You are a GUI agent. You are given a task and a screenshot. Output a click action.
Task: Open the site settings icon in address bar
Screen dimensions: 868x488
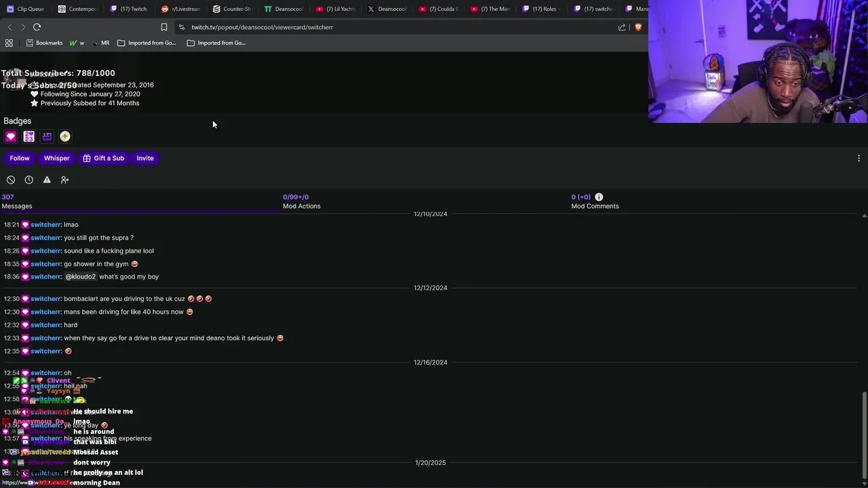(x=181, y=27)
